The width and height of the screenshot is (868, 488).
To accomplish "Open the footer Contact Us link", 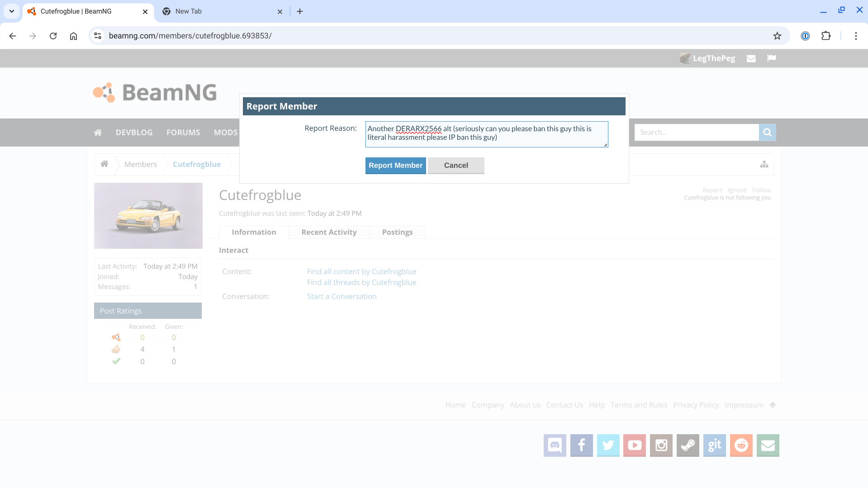I will point(564,405).
